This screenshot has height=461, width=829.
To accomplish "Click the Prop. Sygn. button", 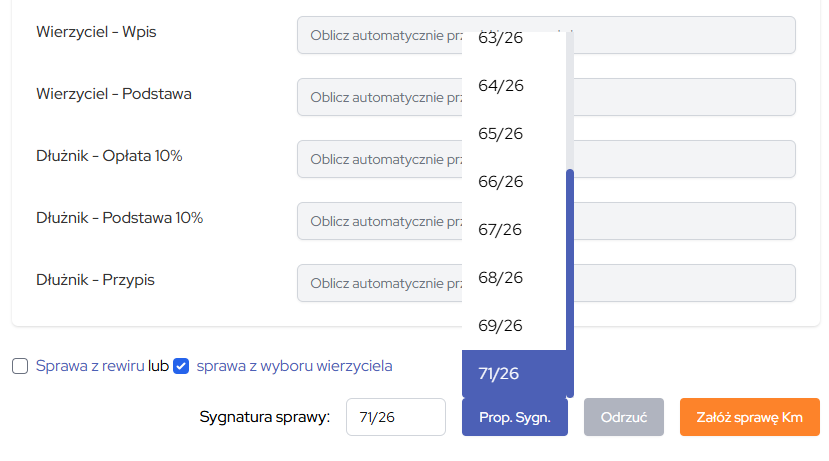I will [515, 417].
